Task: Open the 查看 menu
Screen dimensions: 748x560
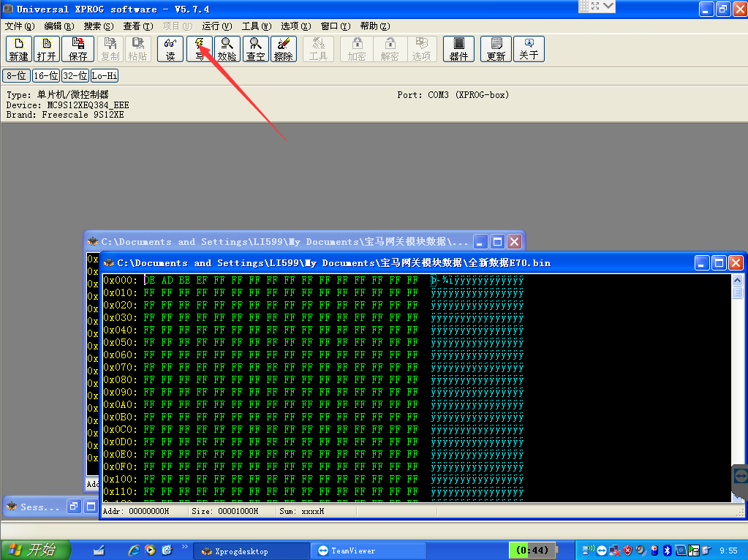Action: coord(138,26)
